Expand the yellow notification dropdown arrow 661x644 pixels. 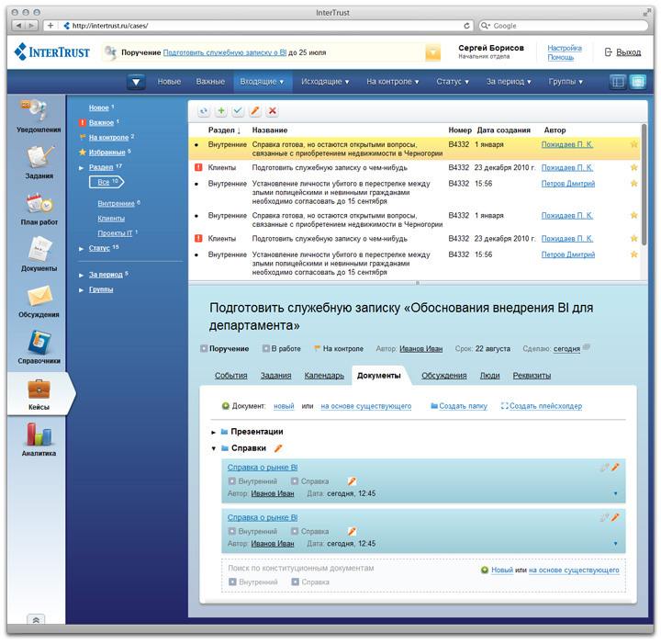click(432, 53)
